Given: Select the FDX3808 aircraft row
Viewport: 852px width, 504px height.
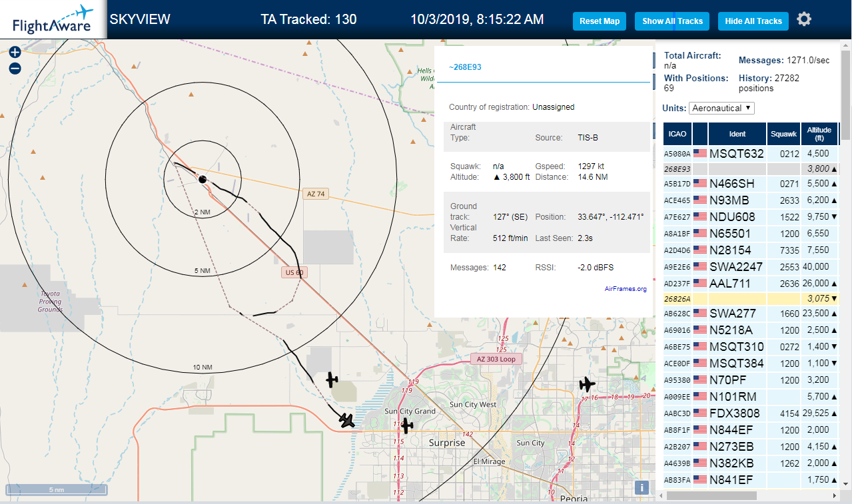Looking at the screenshot, I should click(751, 413).
